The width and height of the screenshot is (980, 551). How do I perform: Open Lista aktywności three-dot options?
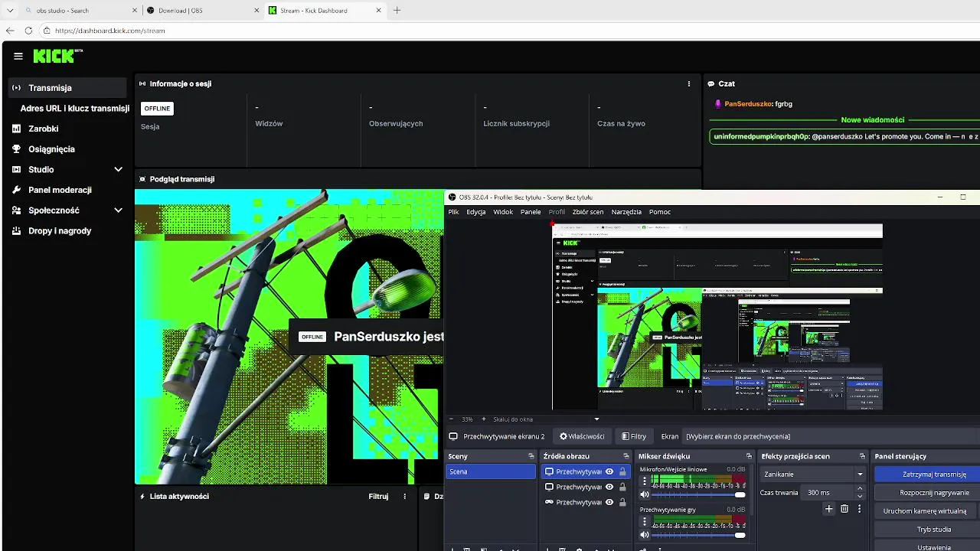[405, 497]
